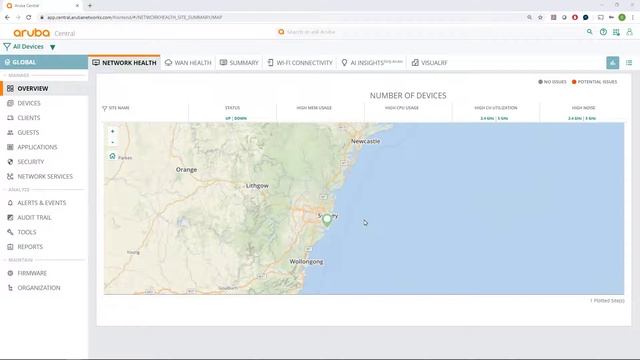Click the magnifier search icon in header
This screenshot has height=360, width=640.
click(589, 32)
